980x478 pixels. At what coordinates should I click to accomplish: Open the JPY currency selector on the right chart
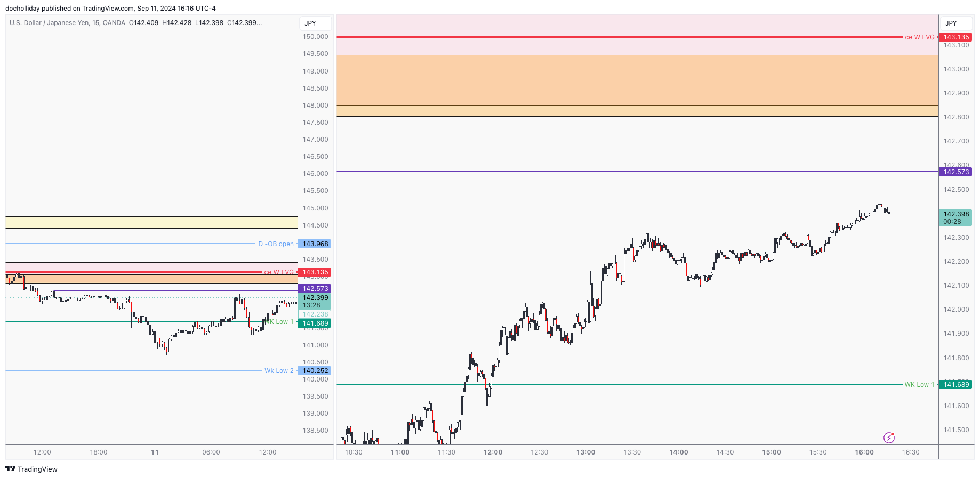tap(956, 23)
